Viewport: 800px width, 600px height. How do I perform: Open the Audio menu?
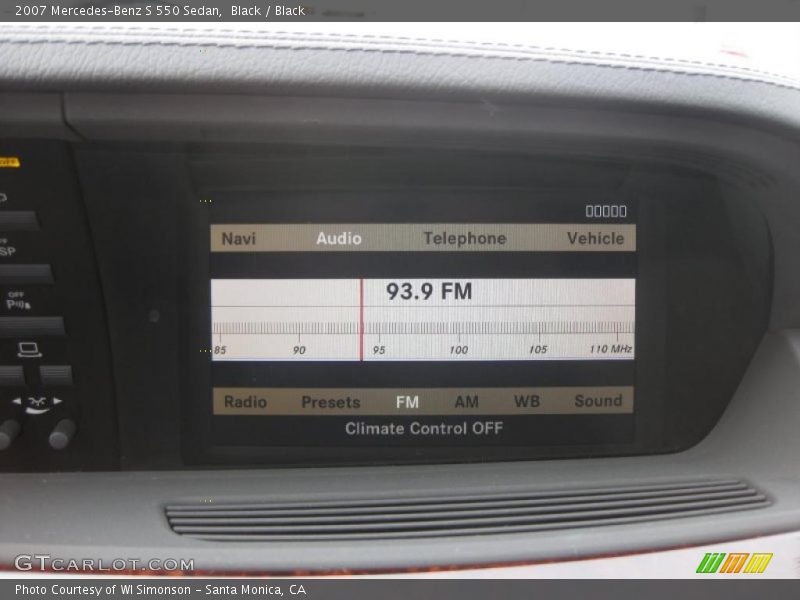pyautogui.click(x=339, y=238)
